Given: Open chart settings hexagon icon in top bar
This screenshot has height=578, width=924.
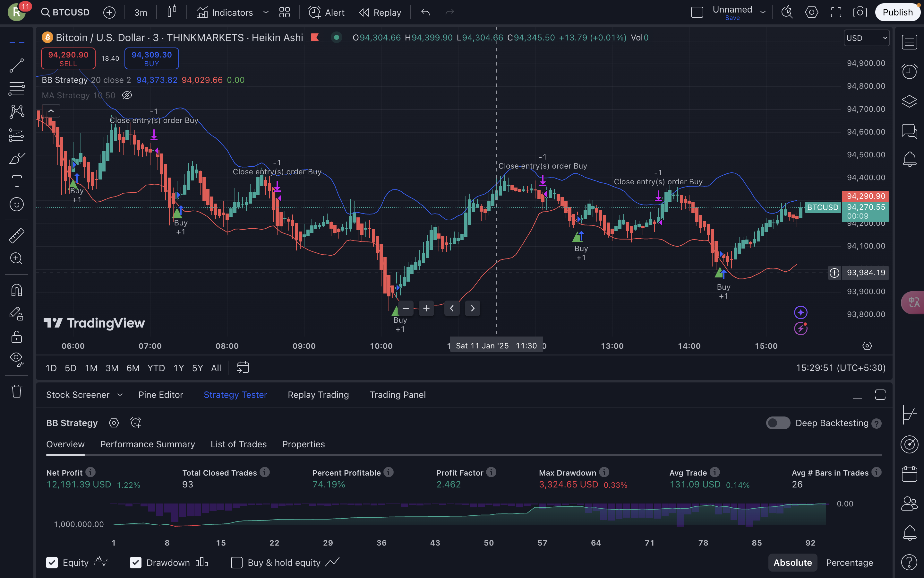Looking at the screenshot, I should 812,12.
